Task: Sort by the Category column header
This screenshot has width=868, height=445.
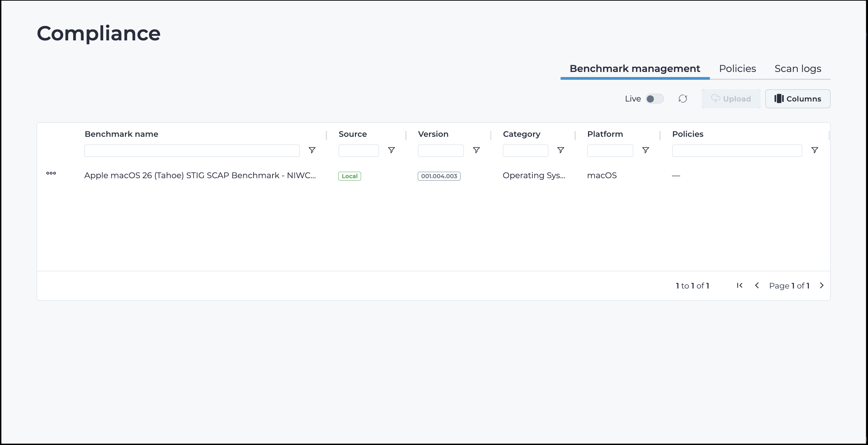Action: tap(522, 134)
